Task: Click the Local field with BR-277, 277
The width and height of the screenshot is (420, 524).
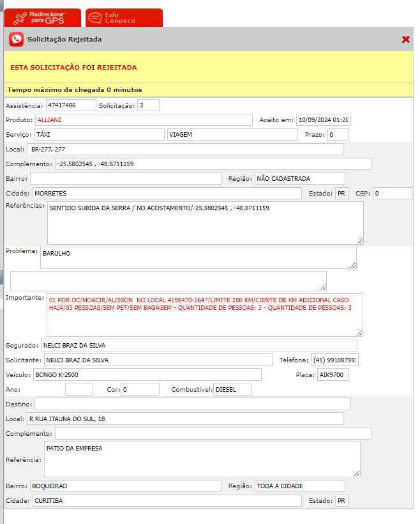Action: coord(185,150)
